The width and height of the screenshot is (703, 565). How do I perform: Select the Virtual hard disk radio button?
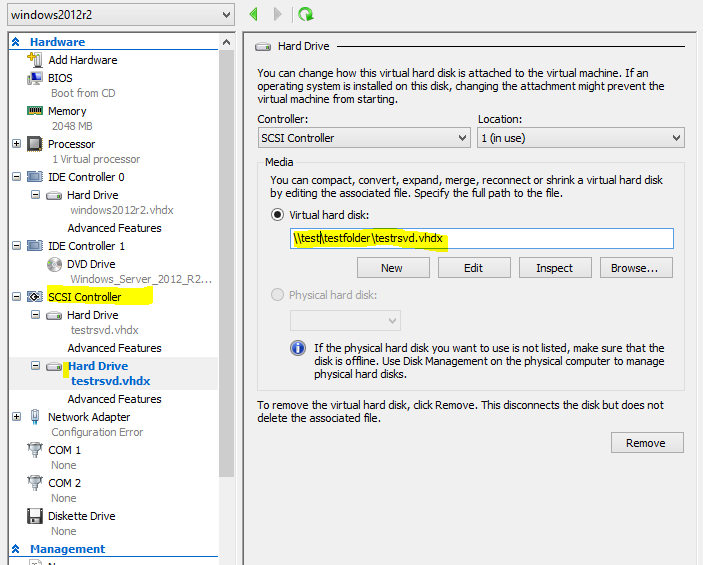[x=278, y=215]
